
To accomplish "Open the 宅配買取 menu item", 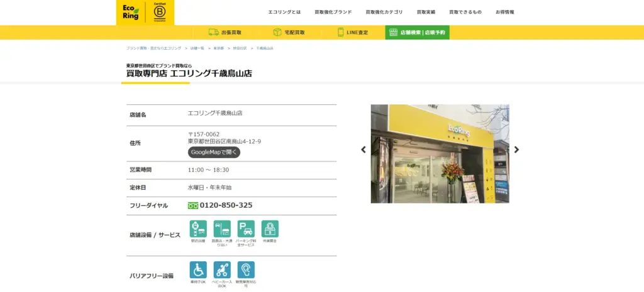I will point(289,32).
